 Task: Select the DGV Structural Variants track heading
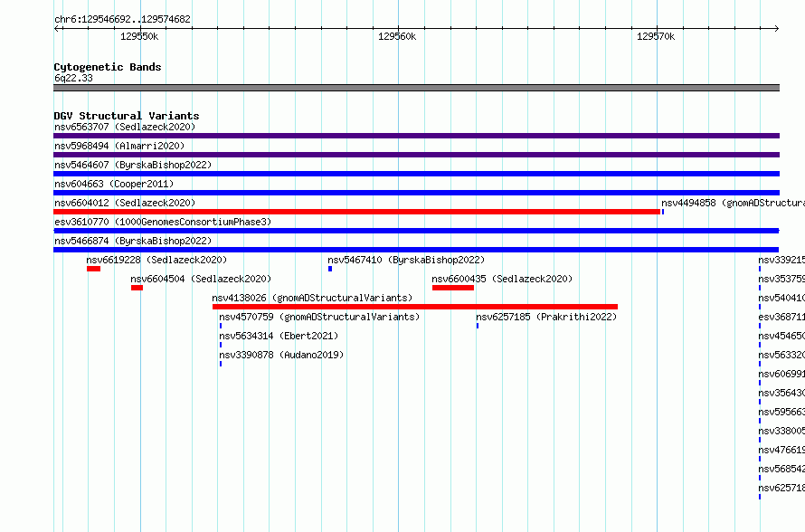click(x=127, y=116)
